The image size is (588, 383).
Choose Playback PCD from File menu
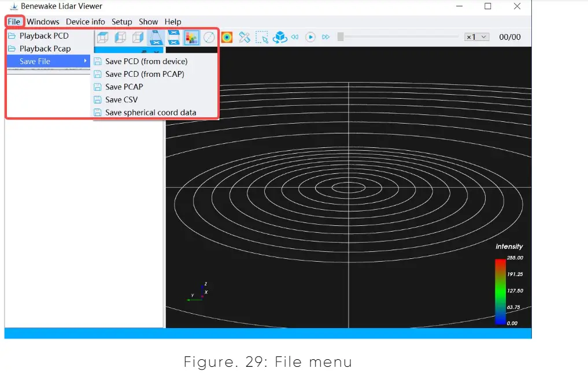tap(49, 36)
